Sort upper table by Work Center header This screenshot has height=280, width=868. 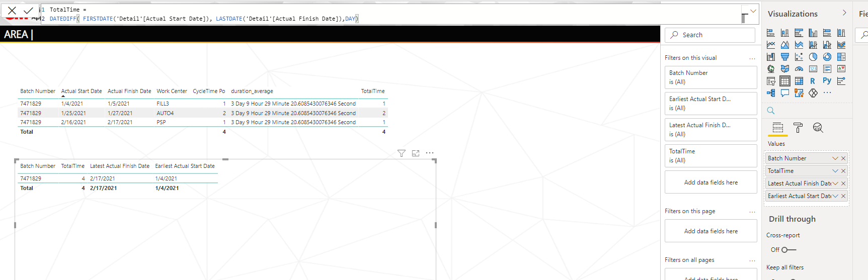[x=172, y=91]
